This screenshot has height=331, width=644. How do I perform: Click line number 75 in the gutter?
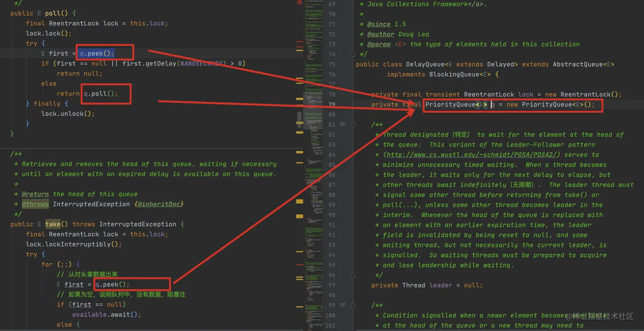pyautogui.click(x=332, y=64)
